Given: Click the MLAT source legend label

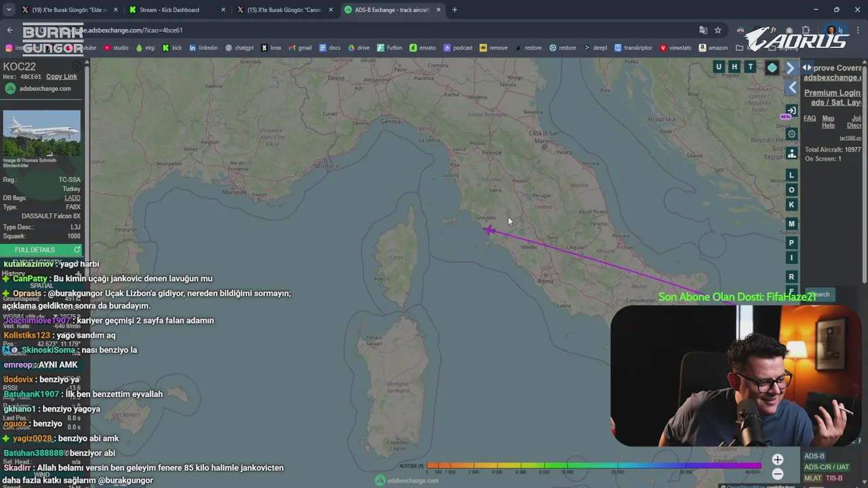Looking at the screenshot, I should 812,478.
